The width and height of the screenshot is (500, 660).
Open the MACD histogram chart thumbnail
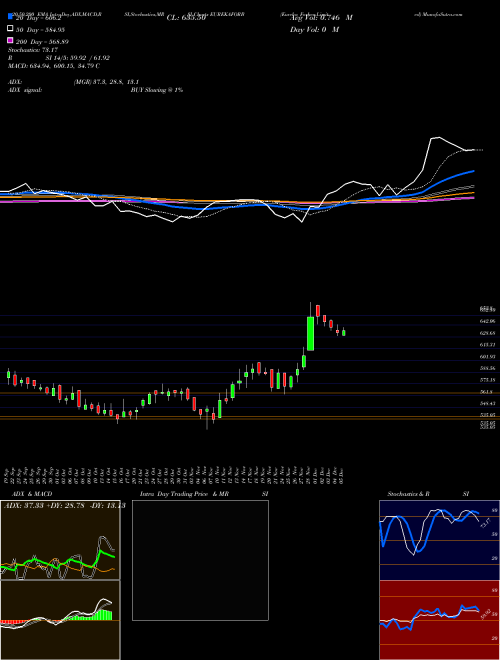point(60,620)
